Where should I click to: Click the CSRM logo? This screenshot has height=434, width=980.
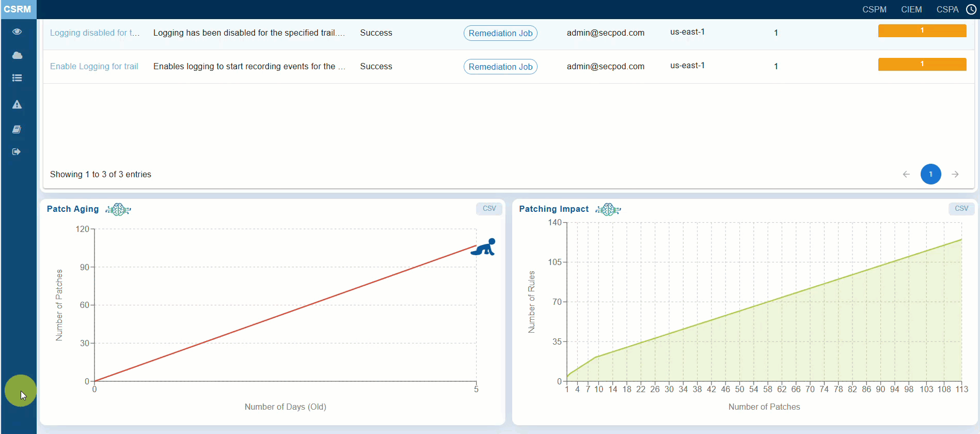click(x=18, y=9)
